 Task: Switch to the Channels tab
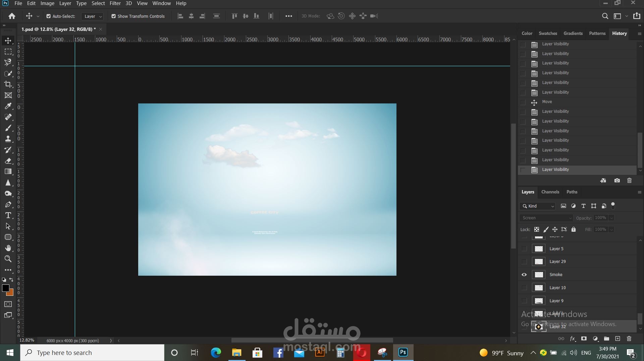click(x=550, y=192)
